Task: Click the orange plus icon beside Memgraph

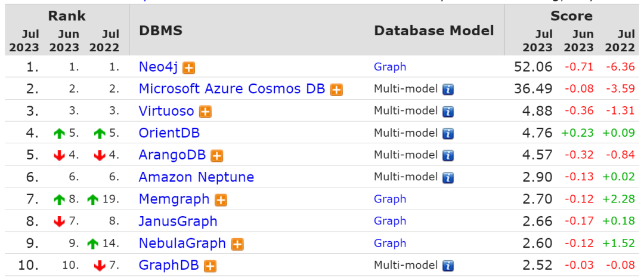Action: click(221, 200)
